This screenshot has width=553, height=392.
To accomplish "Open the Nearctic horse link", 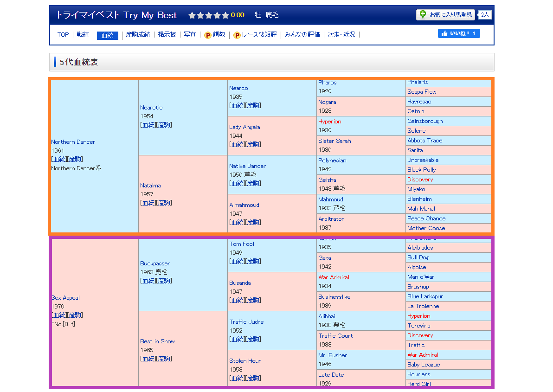I will pos(151,108).
